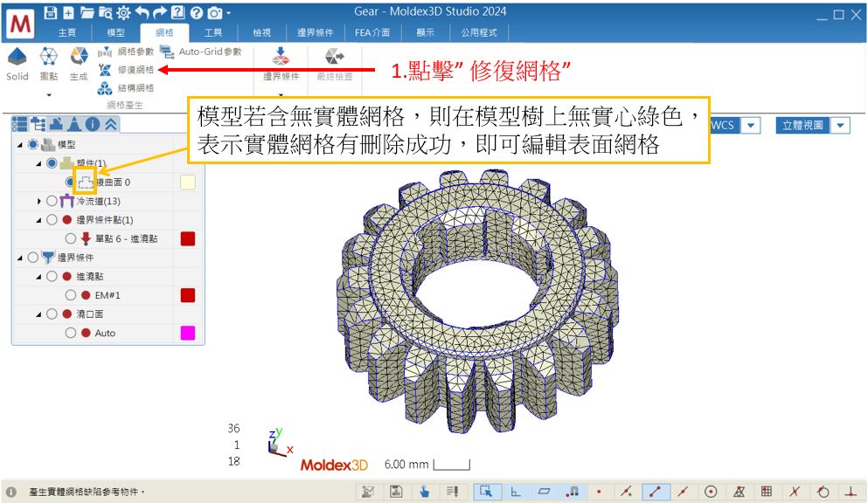Switch to the 主頁 ribbon tab

[67, 32]
